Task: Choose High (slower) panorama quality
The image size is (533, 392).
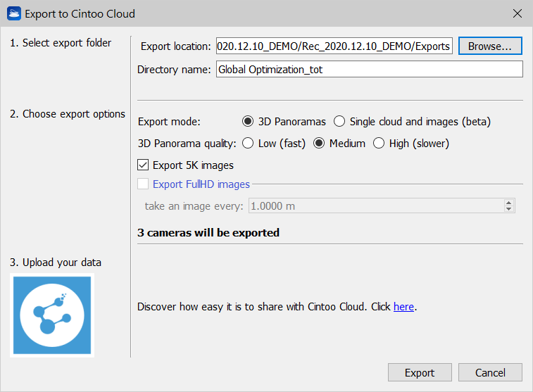Action: 379,144
